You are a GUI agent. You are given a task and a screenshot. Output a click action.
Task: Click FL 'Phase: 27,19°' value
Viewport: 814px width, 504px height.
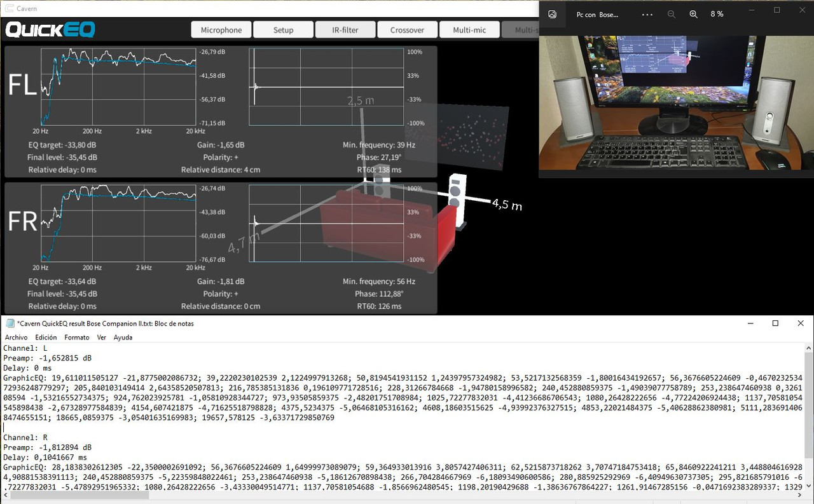click(379, 157)
